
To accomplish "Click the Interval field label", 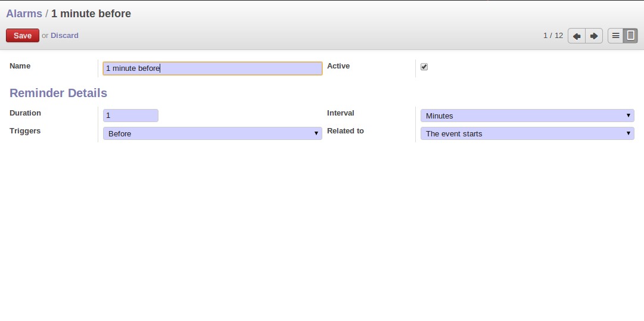I will coord(341,113).
